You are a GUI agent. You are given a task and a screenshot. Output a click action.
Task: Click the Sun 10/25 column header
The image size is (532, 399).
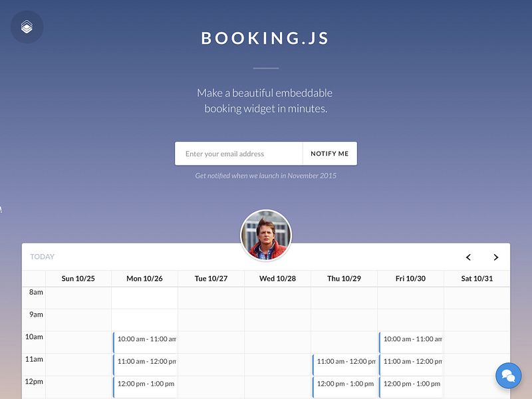click(78, 279)
